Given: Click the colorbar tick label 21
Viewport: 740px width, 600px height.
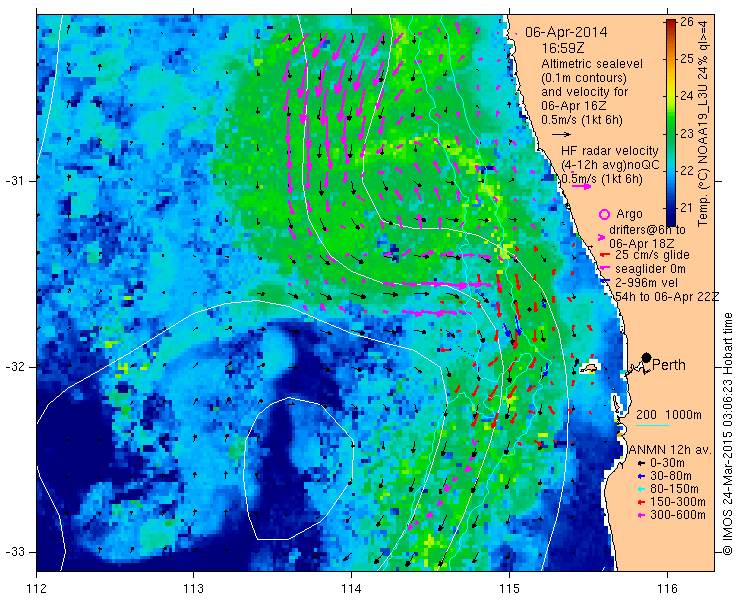Looking at the screenshot, I should coord(687,208).
